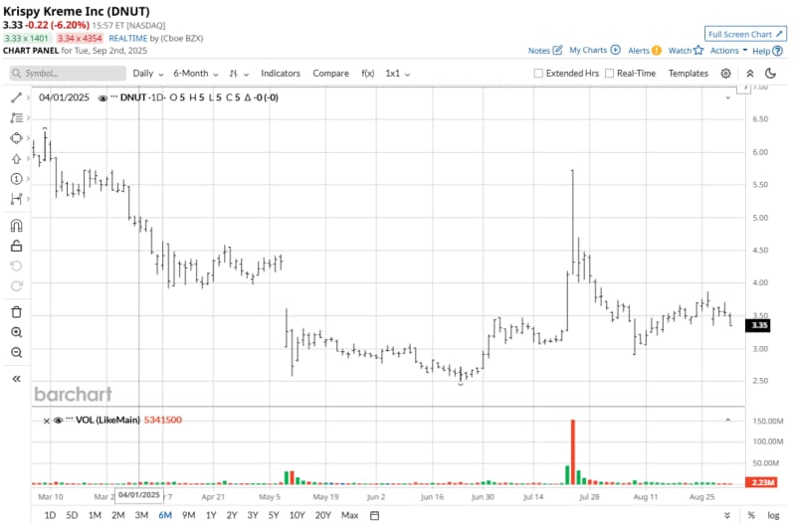
Task: Open the Templates button
Action: [x=688, y=74]
